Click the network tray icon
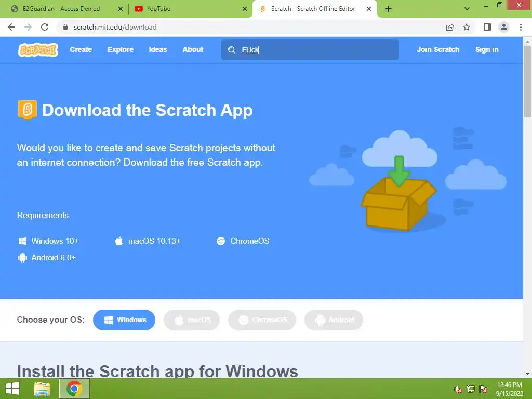This screenshot has height=399, width=532. pyautogui.click(x=471, y=389)
